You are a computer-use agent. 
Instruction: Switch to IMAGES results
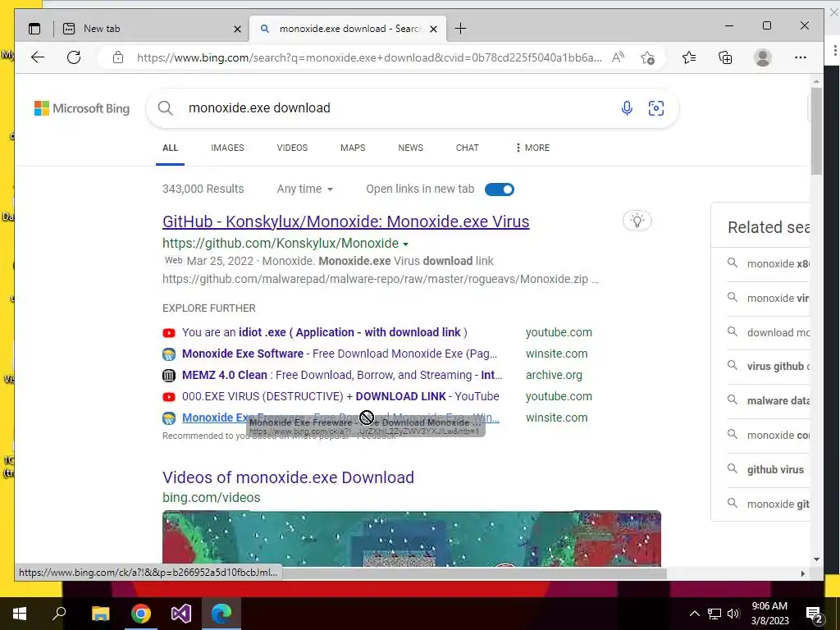227,148
